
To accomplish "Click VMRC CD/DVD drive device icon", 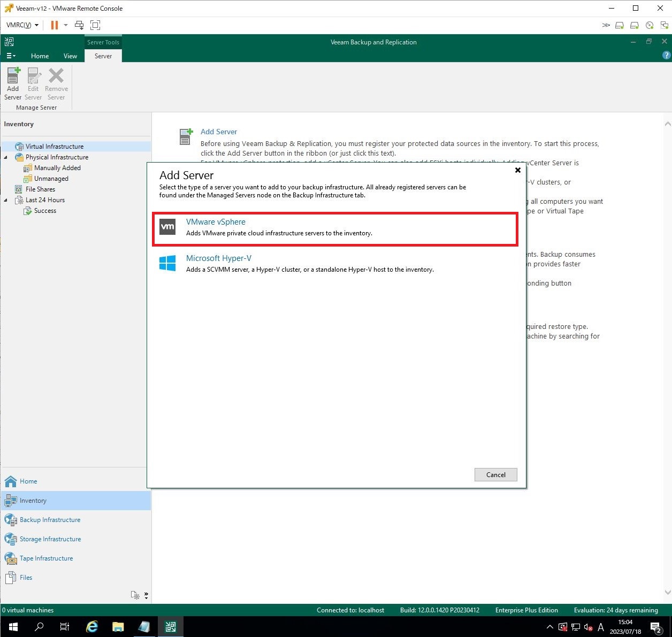I will click(x=650, y=25).
